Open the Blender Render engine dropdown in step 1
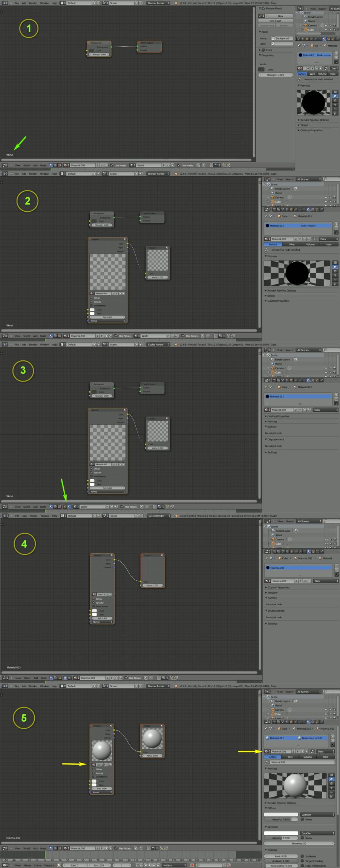Viewport: 340px width, 868px height. coord(158,3)
